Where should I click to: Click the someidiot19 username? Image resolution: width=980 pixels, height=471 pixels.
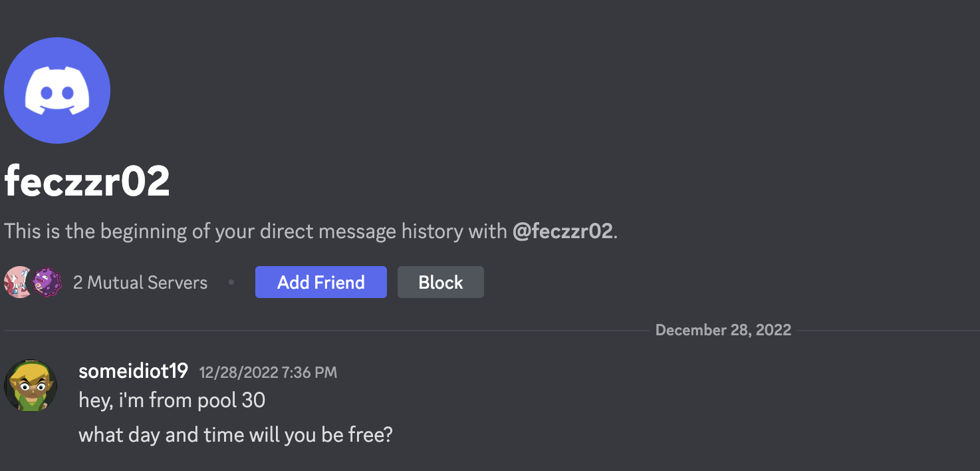pos(134,371)
